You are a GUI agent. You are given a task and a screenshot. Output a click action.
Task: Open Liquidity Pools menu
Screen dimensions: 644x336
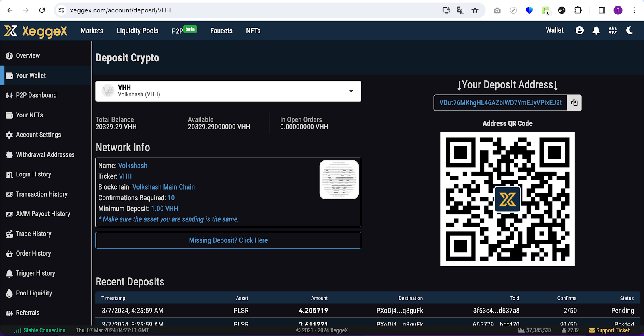[137, 31]
